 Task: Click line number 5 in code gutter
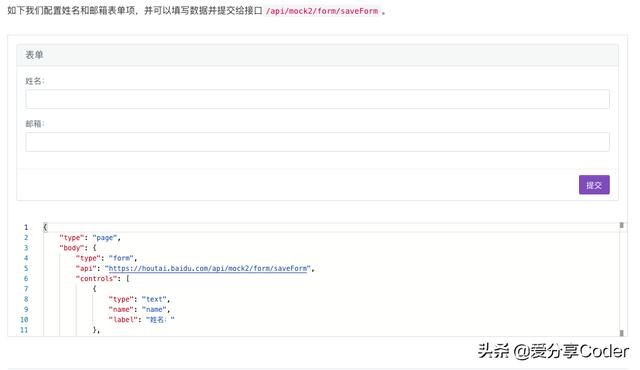[26, 268]
